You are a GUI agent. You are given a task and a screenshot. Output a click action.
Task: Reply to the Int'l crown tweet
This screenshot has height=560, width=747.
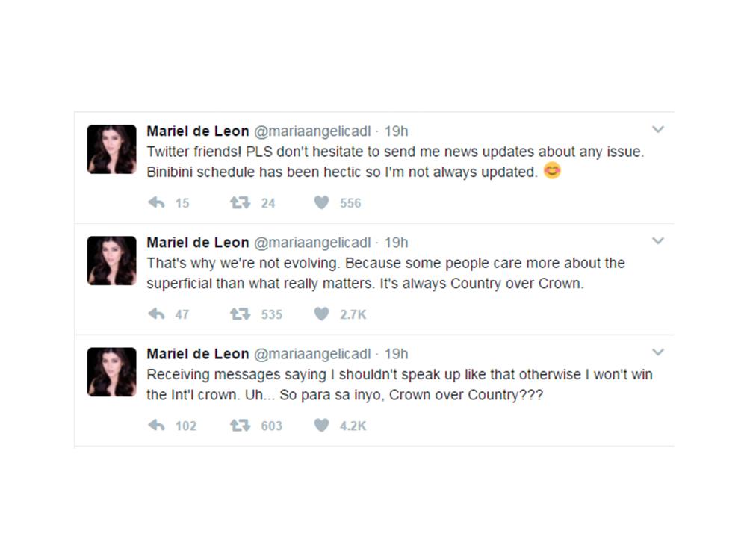(157, 426)
